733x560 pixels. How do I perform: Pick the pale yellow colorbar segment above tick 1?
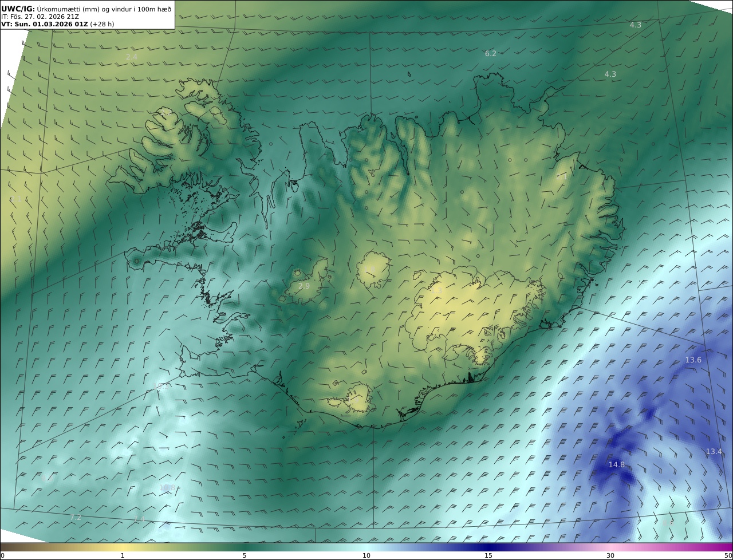click(122, 547)
